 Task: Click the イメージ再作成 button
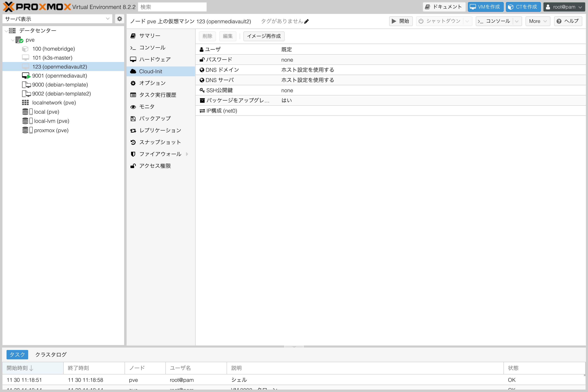264,36
